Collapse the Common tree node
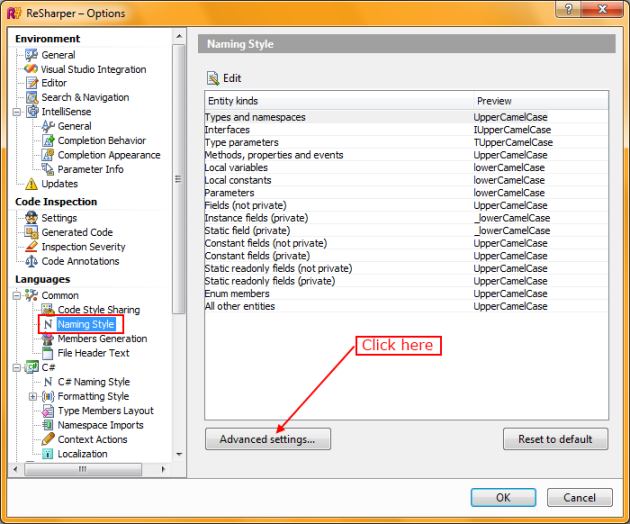Viewport: 630px width, 524px height. [x=16, y=296]
